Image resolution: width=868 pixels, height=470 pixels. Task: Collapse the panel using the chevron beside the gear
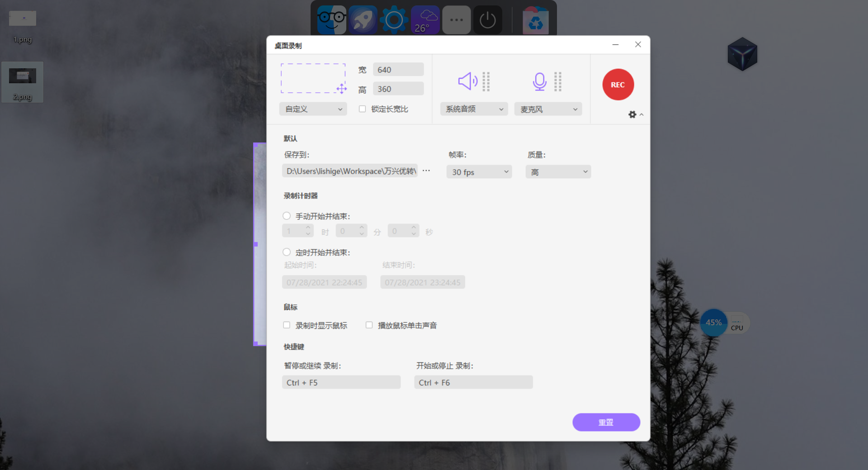tap(641, 114)
